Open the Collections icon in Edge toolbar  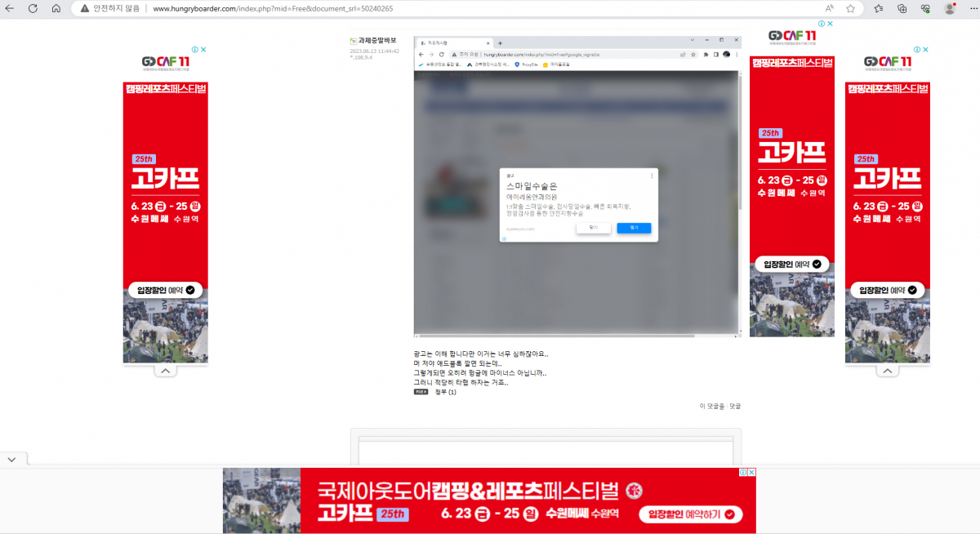[902, 8]
